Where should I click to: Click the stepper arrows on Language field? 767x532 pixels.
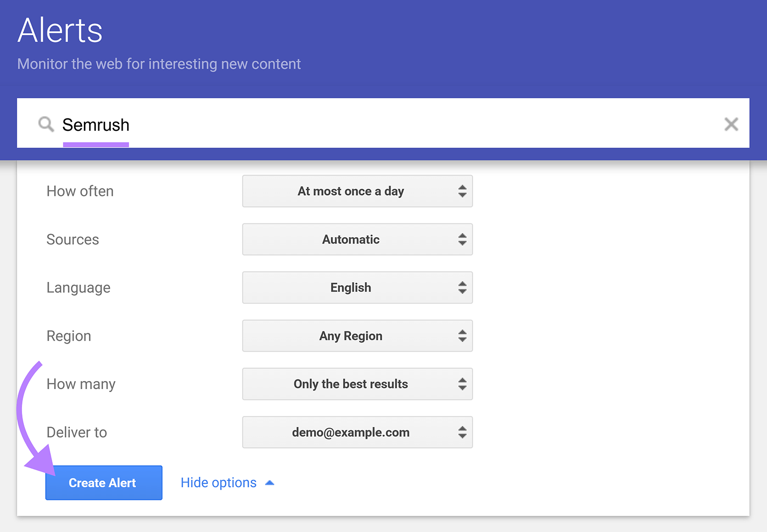pos(462,288)
